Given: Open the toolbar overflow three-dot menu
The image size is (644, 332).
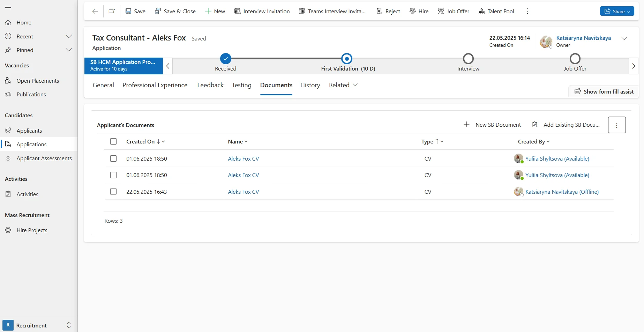Looking at the screenshot, I should pos(527,11).
